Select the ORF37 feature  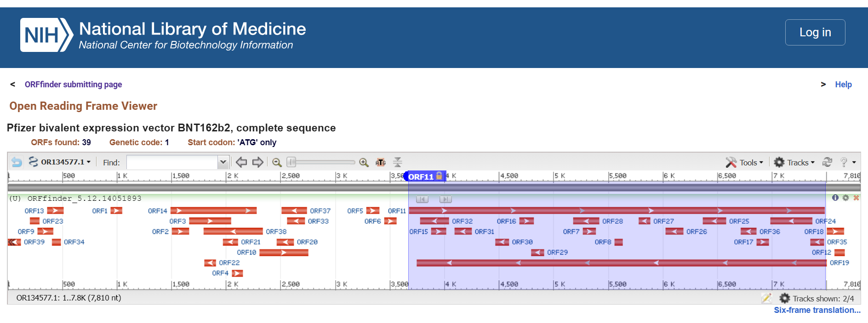pos(294,211)
